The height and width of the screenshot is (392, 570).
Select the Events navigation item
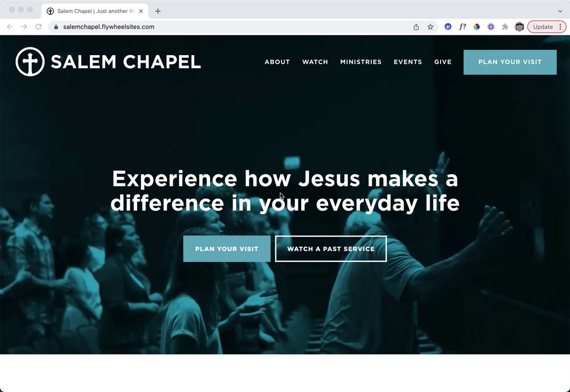[x=408, y=62]
